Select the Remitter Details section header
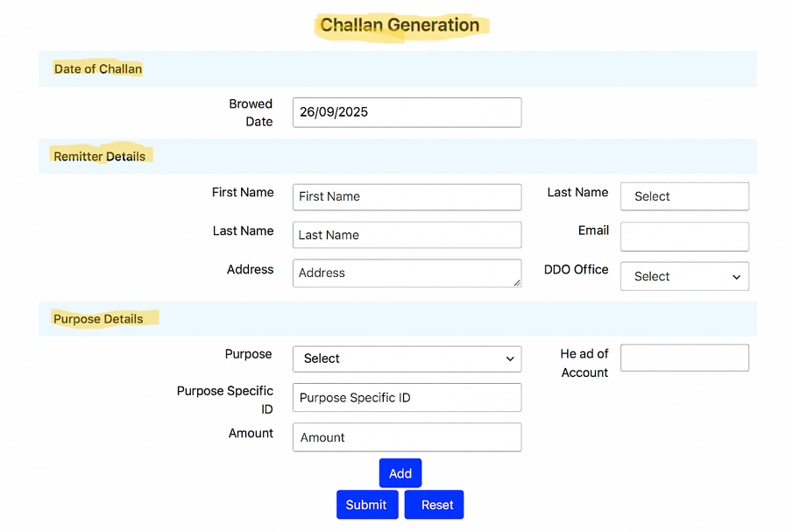 click(x=99, y=156)
